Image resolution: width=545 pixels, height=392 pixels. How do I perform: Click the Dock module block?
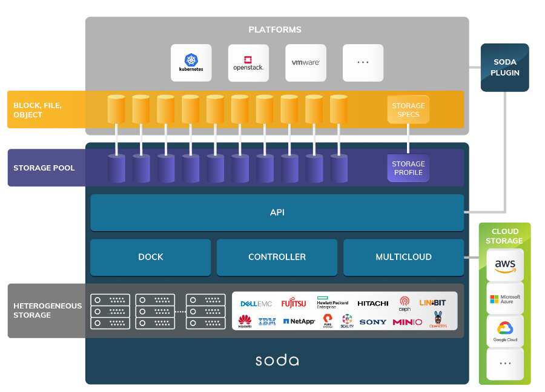click(x=150, y=257)
